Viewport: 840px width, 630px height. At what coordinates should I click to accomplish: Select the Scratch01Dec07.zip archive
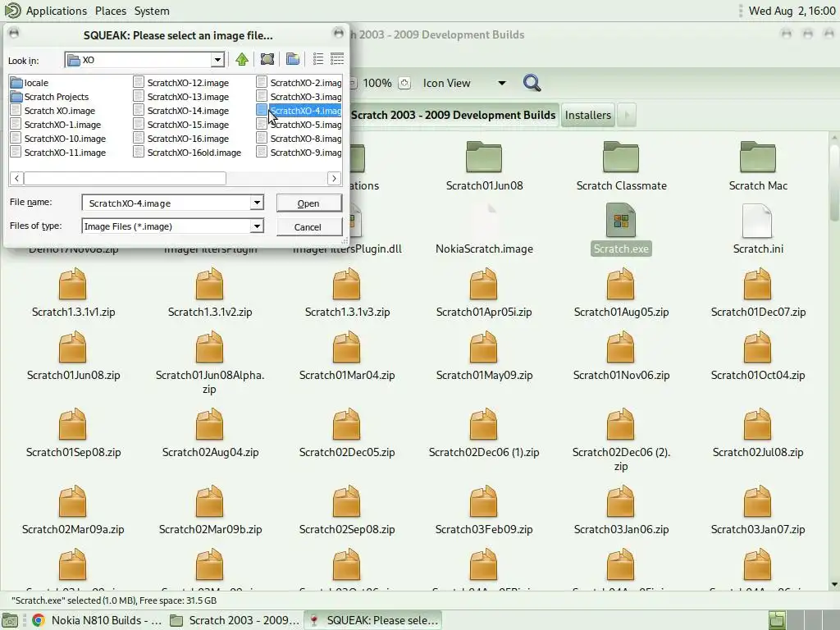758,294
